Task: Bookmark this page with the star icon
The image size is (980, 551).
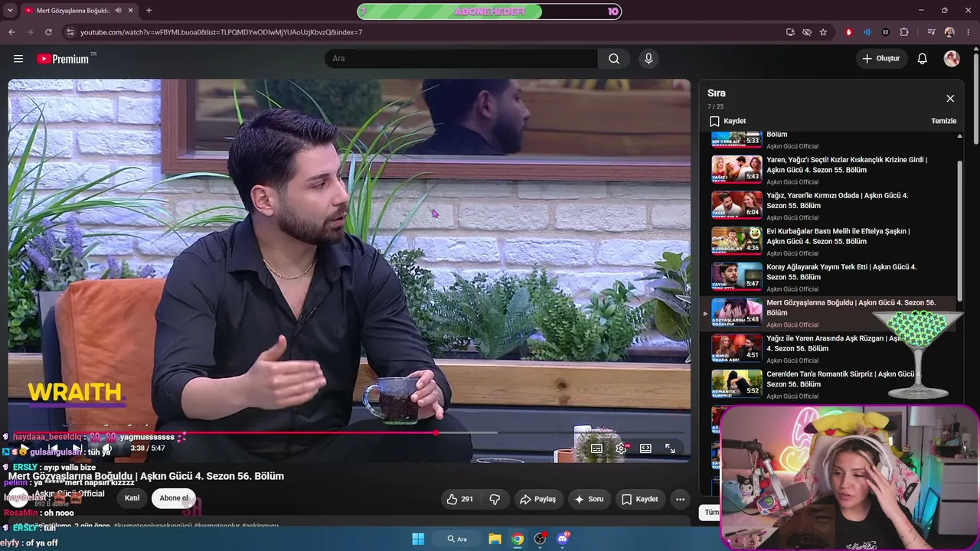Action: pyautogui.click(x=823, y=32)
